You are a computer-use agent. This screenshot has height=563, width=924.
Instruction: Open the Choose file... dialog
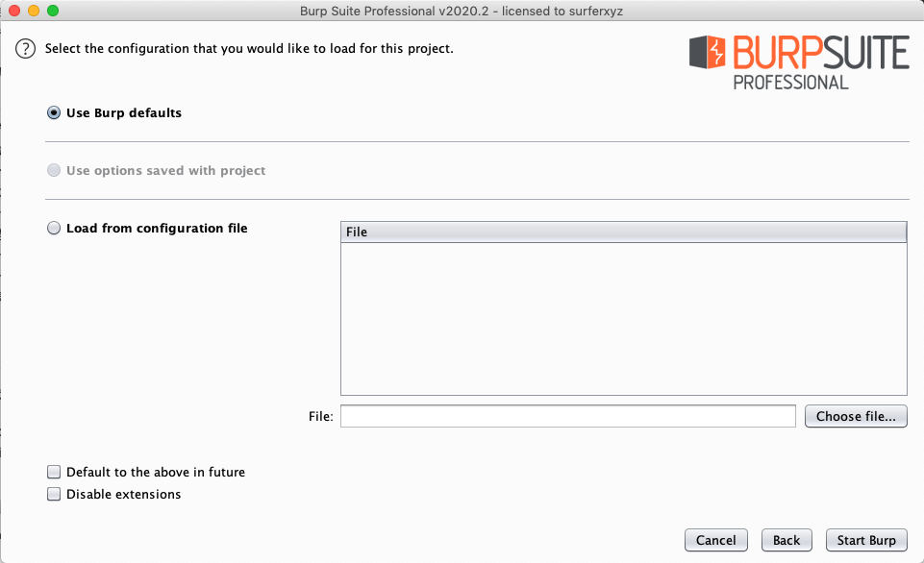tap(856, 416)
